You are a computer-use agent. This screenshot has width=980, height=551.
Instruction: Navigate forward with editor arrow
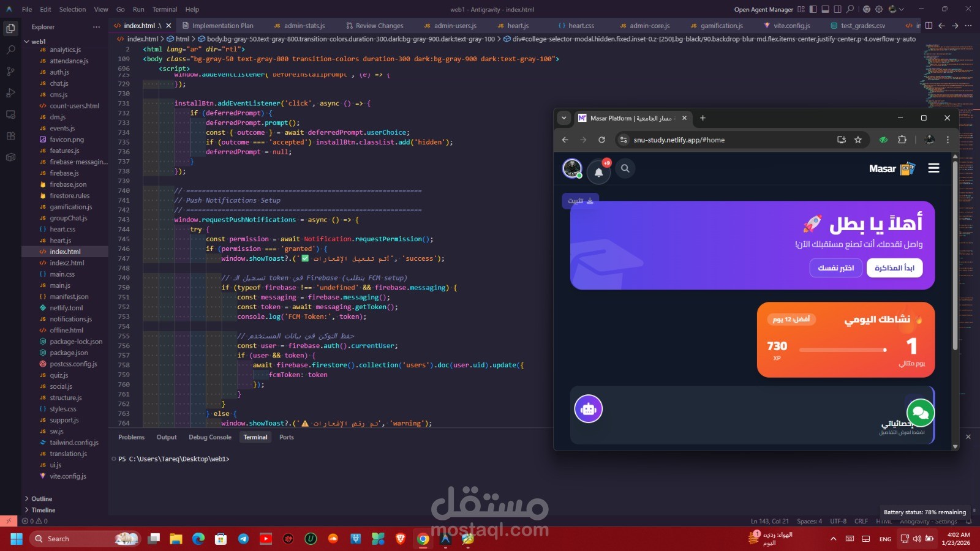click(955, 26)
